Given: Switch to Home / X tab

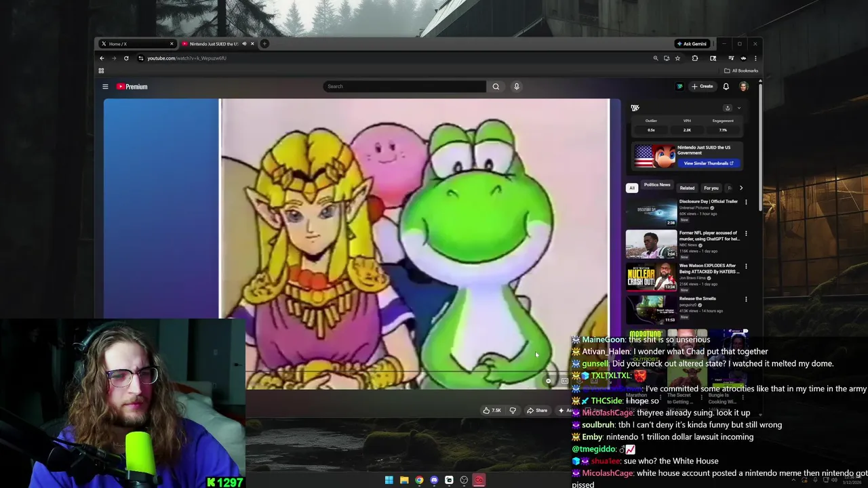Looking at the screenshot, I should point(136,44).
